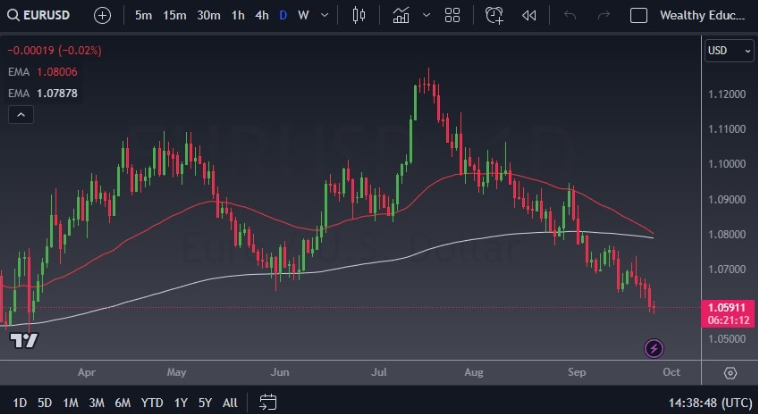Toggle the layout select square
The image size is (758, 414).
coord(639,15)
